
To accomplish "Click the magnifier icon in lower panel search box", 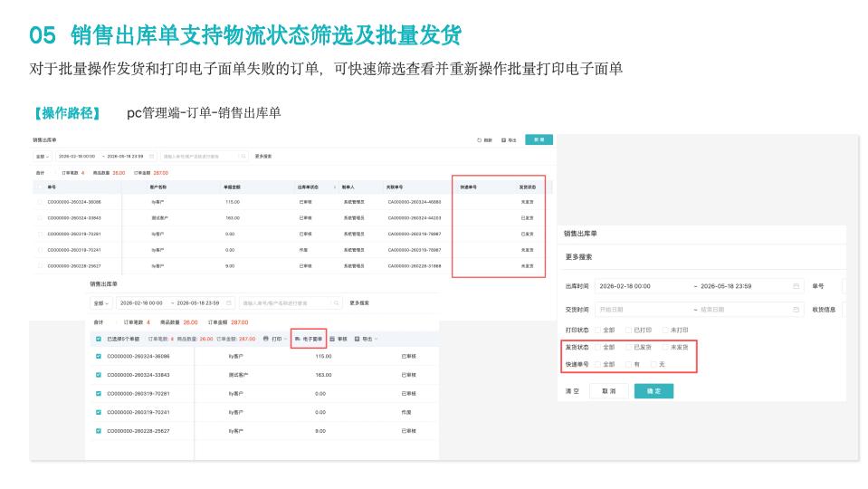I will click(x=336, y=303).
